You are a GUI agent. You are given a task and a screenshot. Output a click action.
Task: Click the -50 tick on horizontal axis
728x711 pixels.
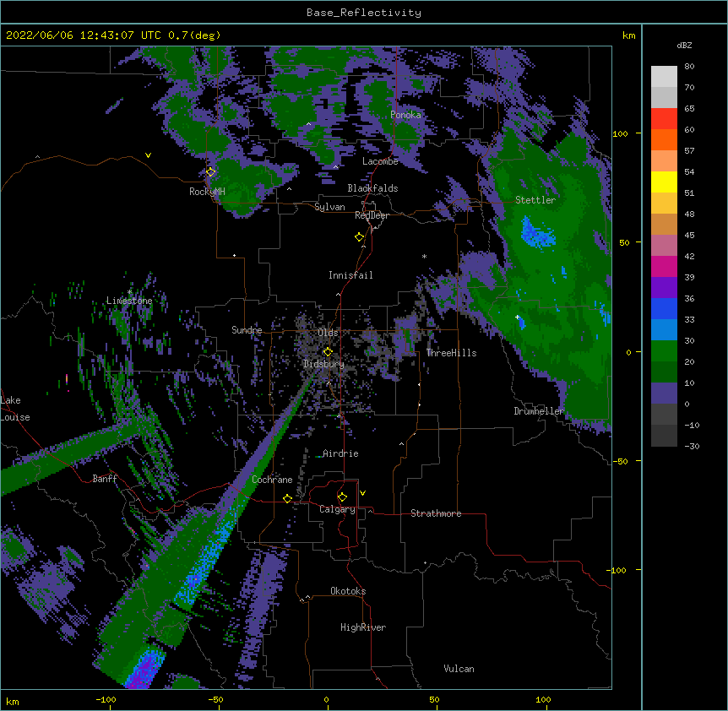[215, 699]
